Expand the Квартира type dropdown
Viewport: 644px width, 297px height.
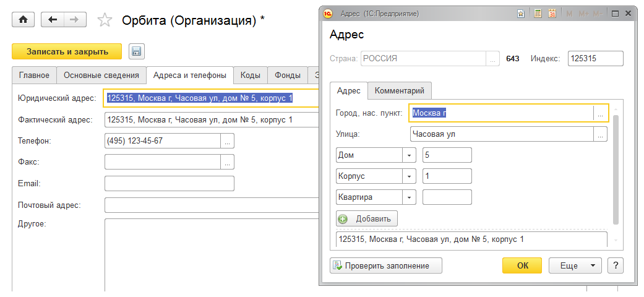(410, 197)
